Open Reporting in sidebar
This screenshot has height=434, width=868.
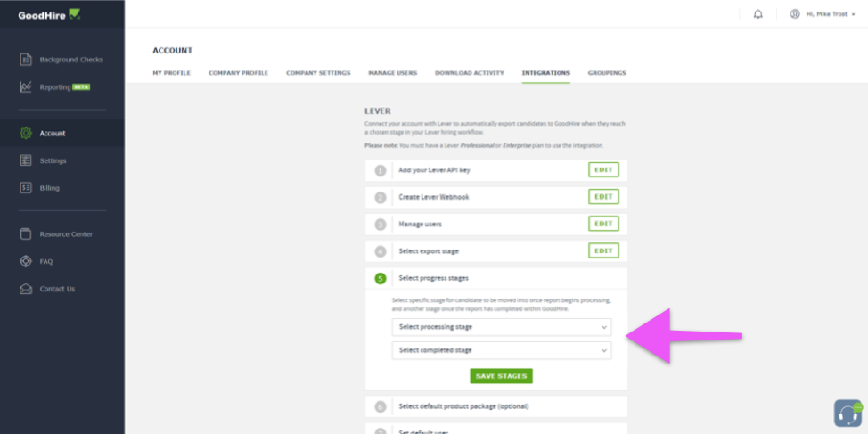[55, 87]
